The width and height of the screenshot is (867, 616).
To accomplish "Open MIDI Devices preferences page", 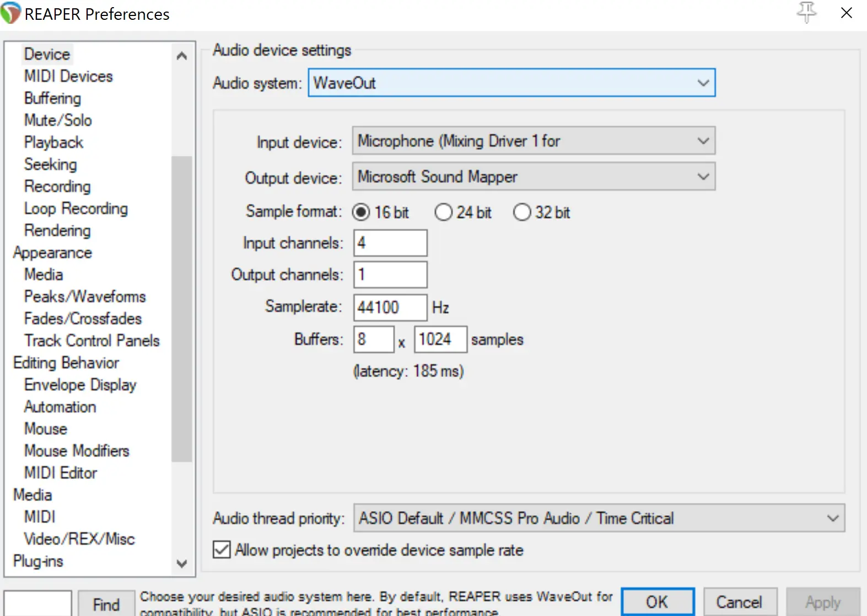I will click(x=68, y=76).
